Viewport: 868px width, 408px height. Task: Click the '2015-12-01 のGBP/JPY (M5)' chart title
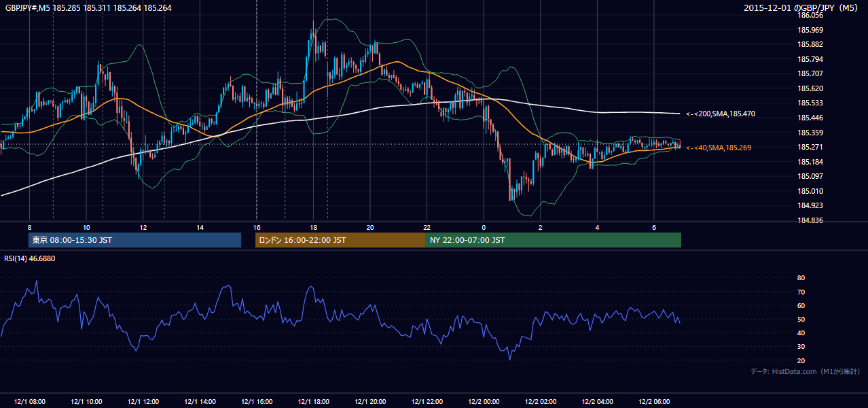click(x=802, y=8)
